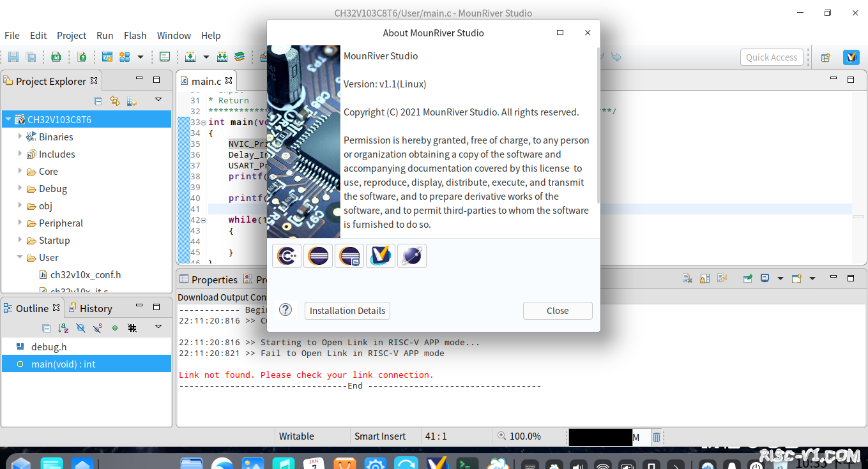Click the green monitor toolbar icon

tap(165, 57)
